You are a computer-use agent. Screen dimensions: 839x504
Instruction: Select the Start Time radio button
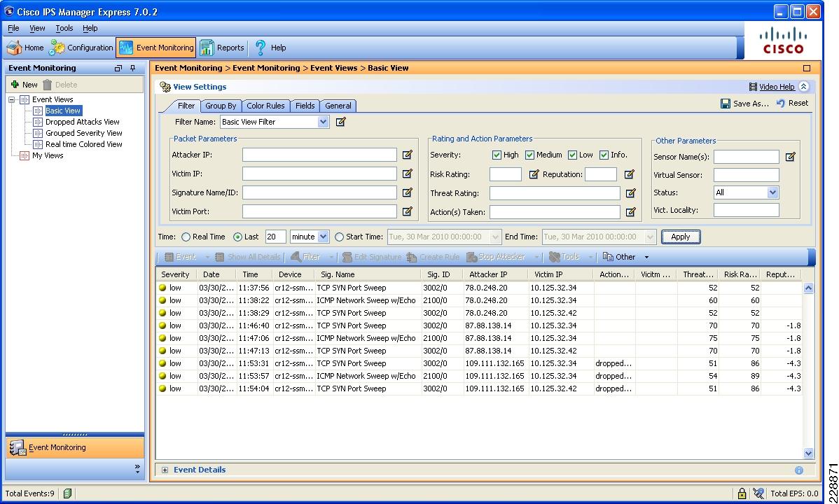tap(339, 237)
